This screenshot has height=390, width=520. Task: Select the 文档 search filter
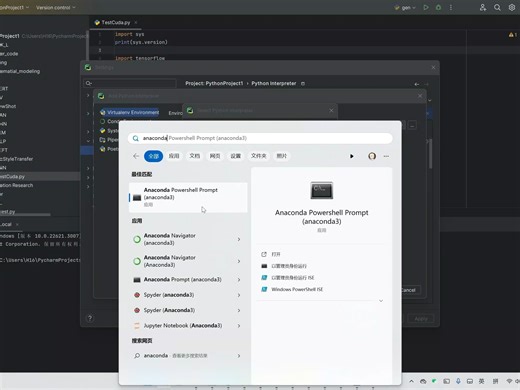pos(195,156)
